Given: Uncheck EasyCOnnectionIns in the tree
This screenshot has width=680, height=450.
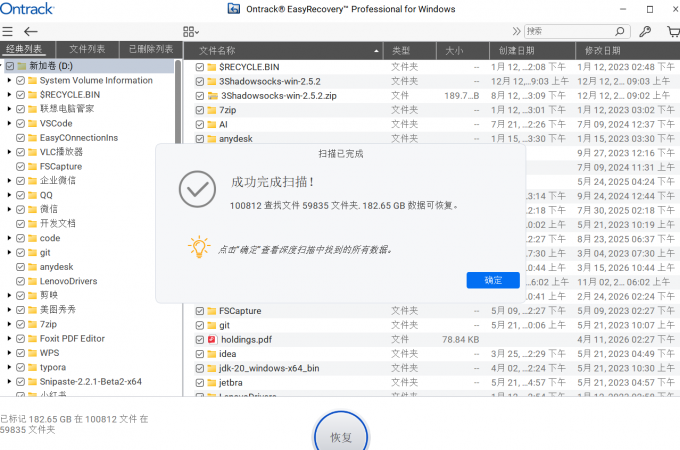Looking at the screenshot, I should [x=20, y=138].
